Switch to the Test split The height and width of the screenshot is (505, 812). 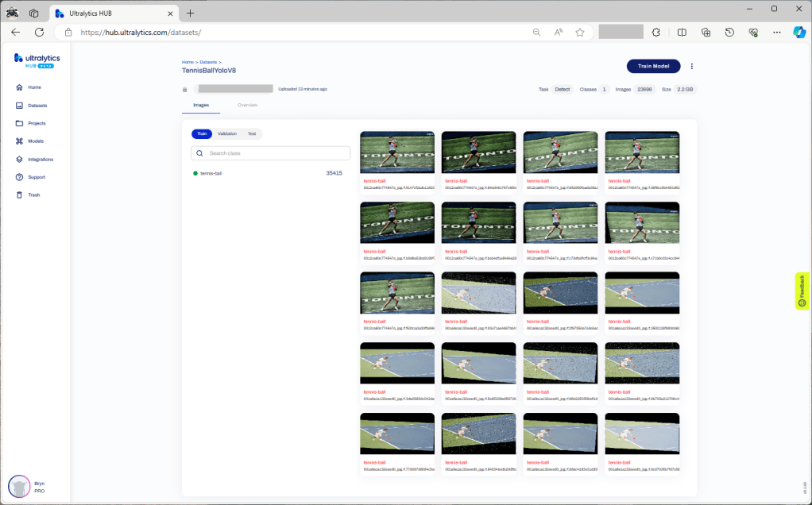pyautogui.click(x=251, y=133)
